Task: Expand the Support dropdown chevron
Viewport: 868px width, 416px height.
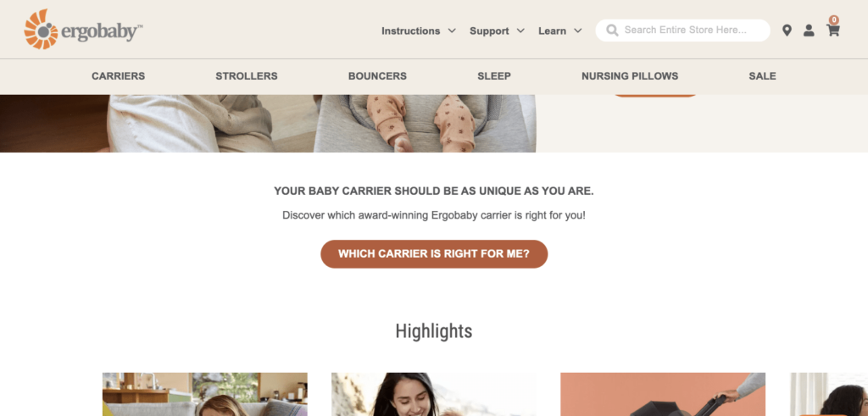Action: [520, 31]
